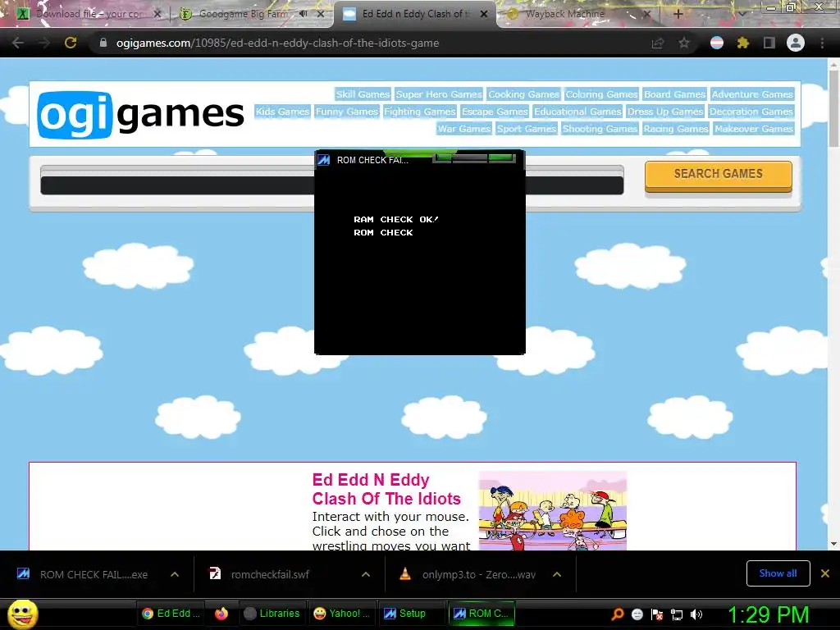
Task: Open the War Games category
Action: click(464, 129)
